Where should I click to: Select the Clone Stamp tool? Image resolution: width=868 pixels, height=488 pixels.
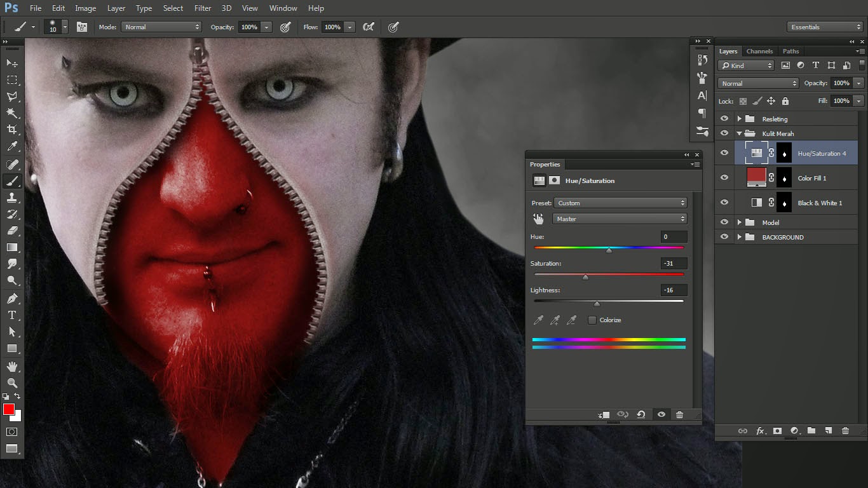12,198
